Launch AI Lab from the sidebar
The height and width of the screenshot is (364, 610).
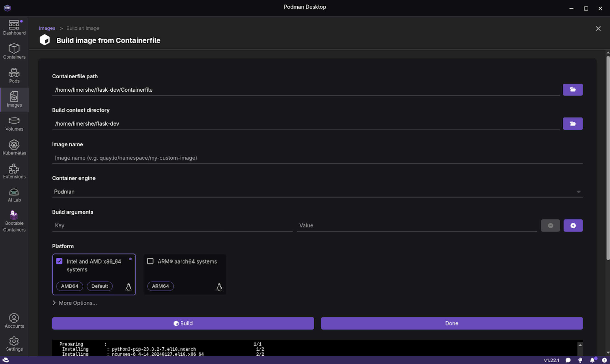coord(14,195)
